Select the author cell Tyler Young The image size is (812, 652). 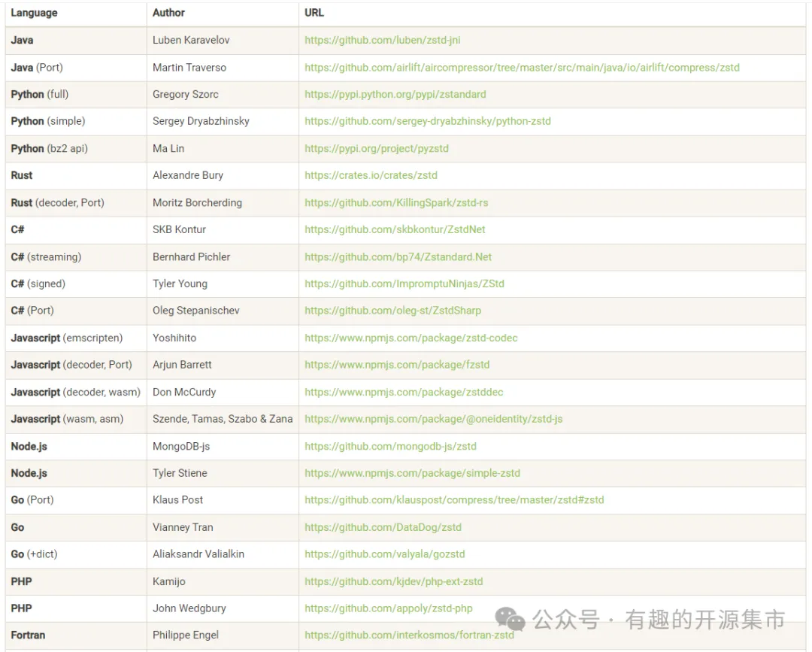pos(223,284)
